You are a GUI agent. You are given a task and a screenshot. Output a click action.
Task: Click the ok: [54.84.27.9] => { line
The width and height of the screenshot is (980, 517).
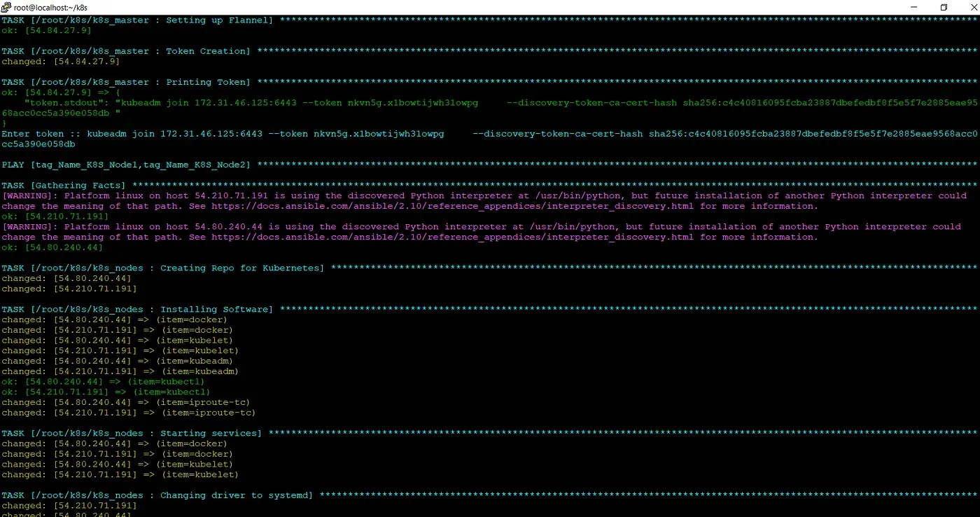(x=61, y=92)
